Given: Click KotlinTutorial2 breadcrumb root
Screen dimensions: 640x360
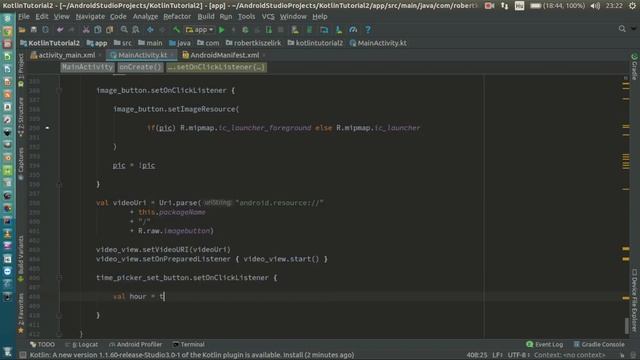Looking at the screenshot, I should click(x=50, y=43).
